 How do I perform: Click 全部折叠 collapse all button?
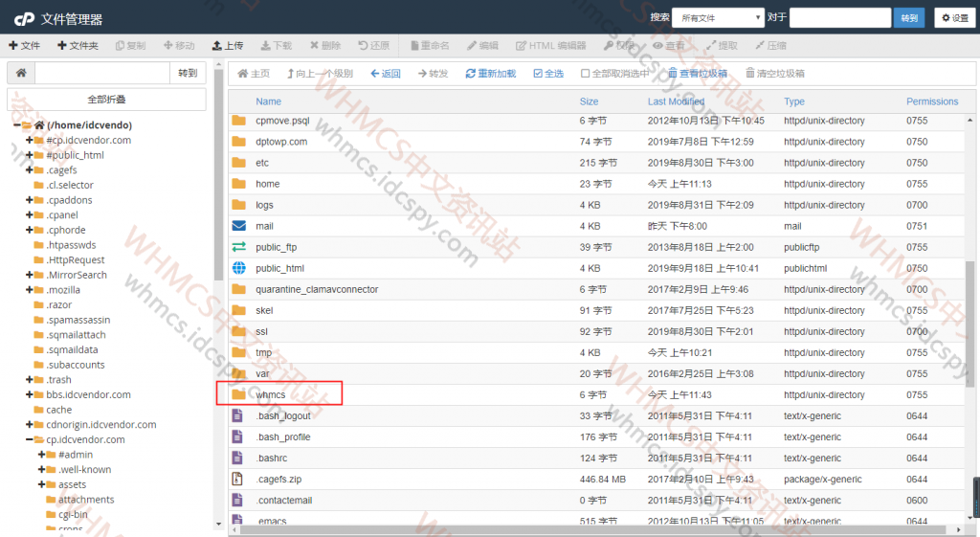tap(106, 100)
